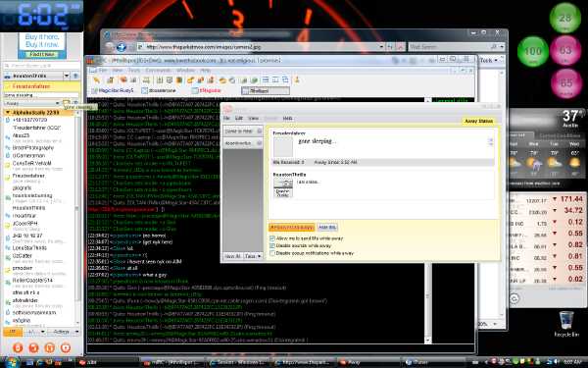Open the browser address bar history dropdown
The image size is (588, 368).
[x=381, y=47]
